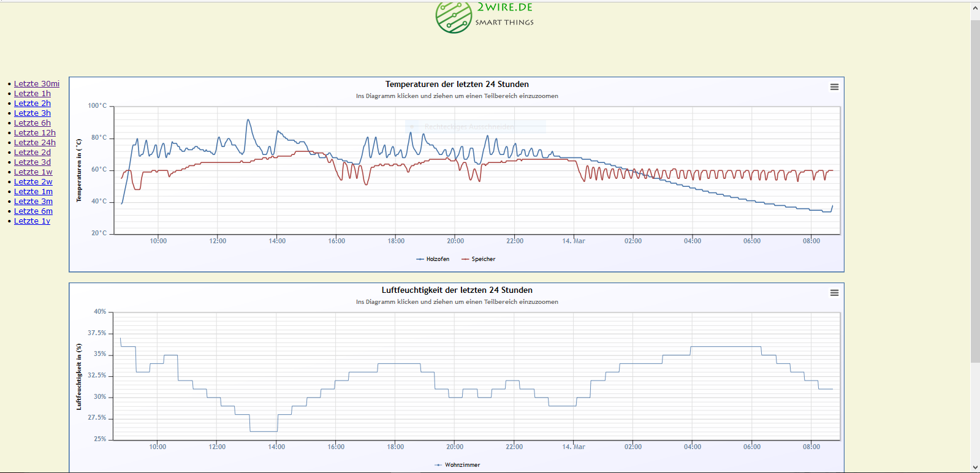Select the Letzte 1h time range

tap(32, 94)
